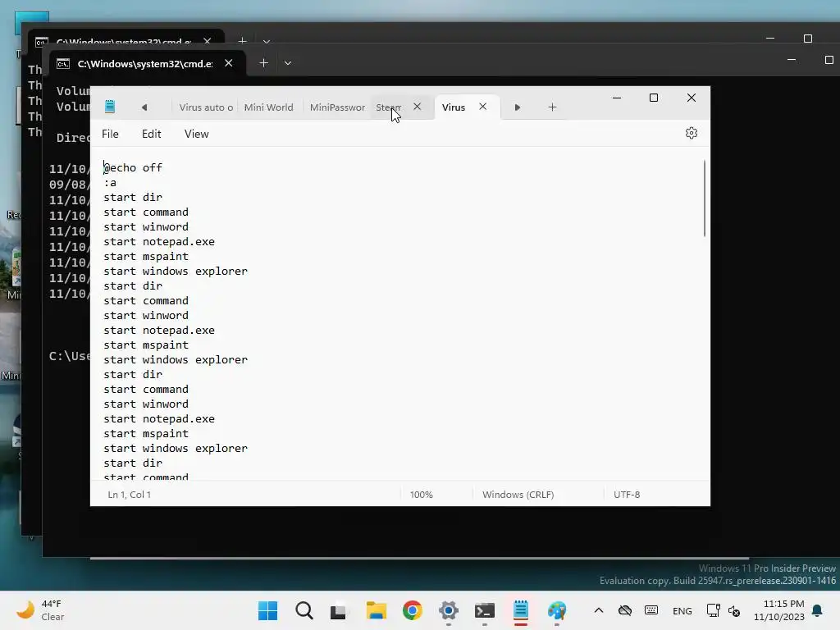Switch to Terminal on taskbar
The height and width of the screenshot is (630, 840).
click(484, 610)
